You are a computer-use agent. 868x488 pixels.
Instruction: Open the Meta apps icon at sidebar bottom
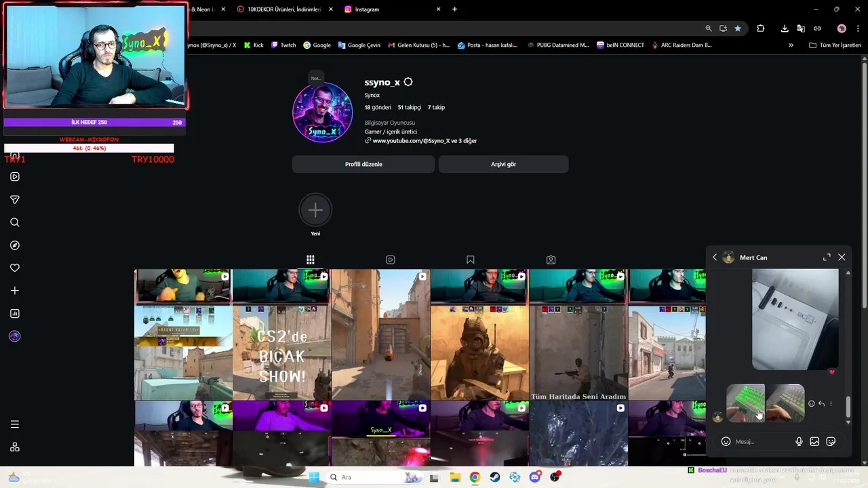pos(15,447)
